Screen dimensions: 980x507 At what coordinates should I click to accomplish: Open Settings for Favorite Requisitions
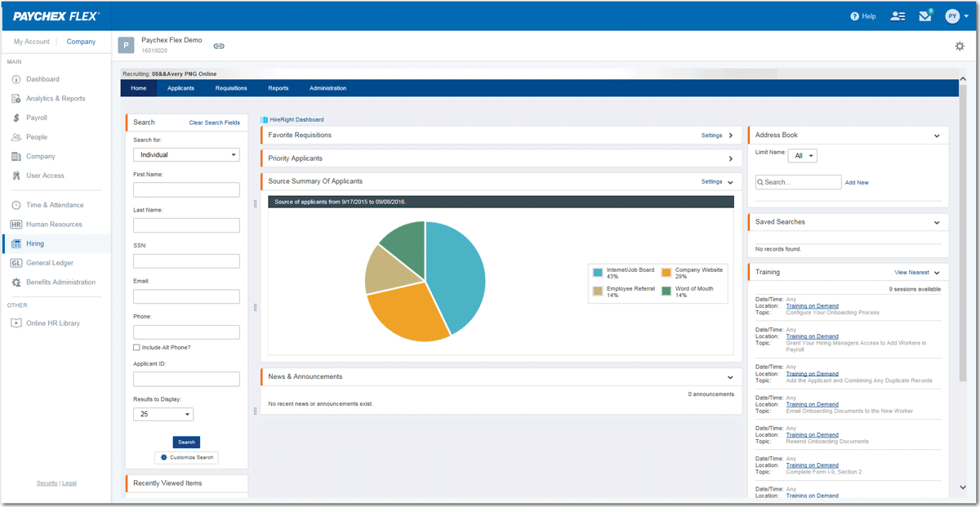pyautogui.click(x=711, y=136)
